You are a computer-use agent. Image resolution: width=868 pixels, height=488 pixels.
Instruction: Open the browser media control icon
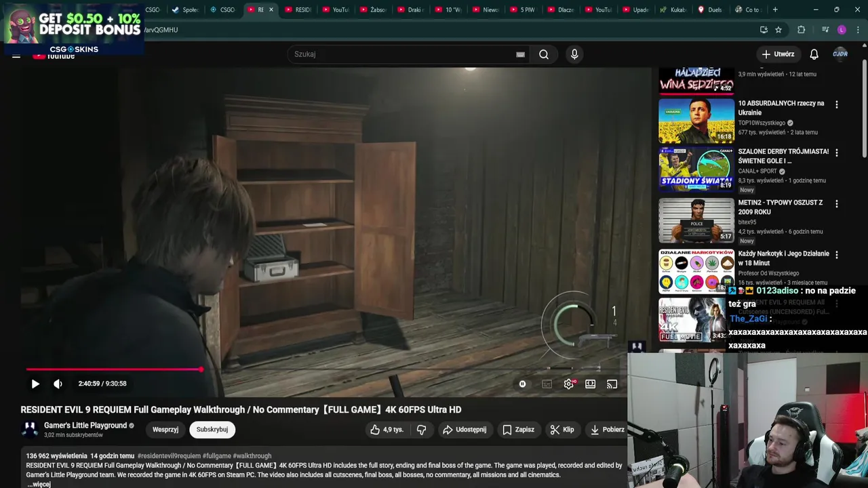825,30
